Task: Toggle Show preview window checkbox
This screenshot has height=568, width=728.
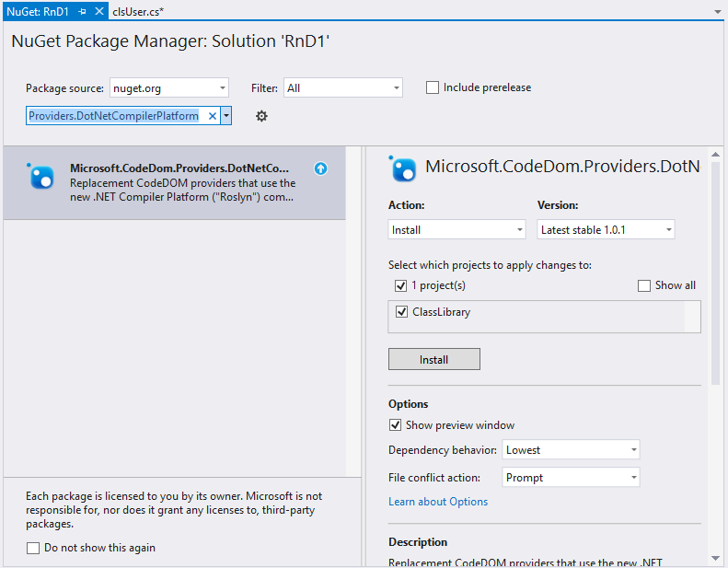Action: pyautogui.click(x=396, y=425)
